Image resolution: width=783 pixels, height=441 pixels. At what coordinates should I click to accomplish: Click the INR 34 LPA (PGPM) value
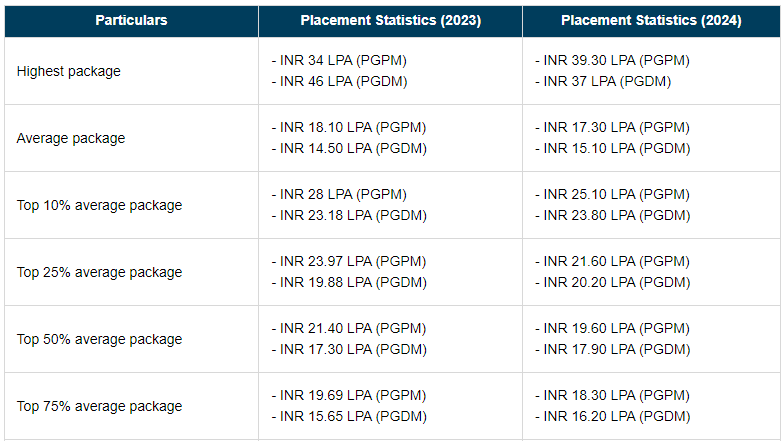point(340,60)
